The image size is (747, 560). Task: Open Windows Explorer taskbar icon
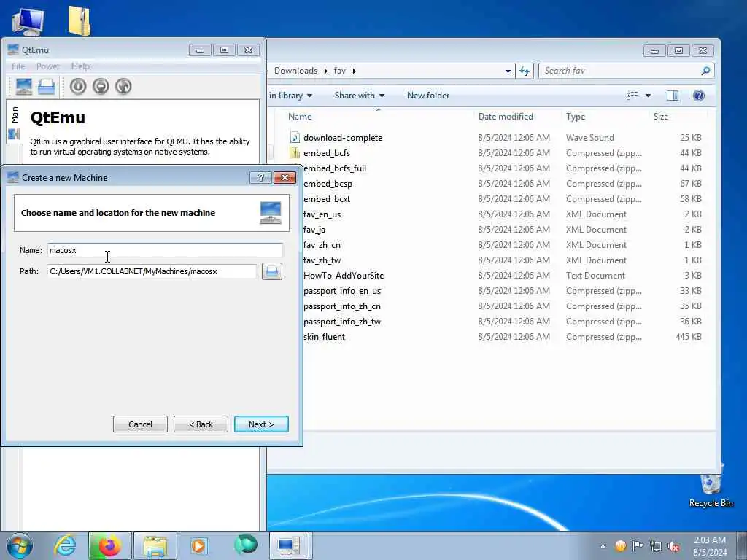(155, 545)
